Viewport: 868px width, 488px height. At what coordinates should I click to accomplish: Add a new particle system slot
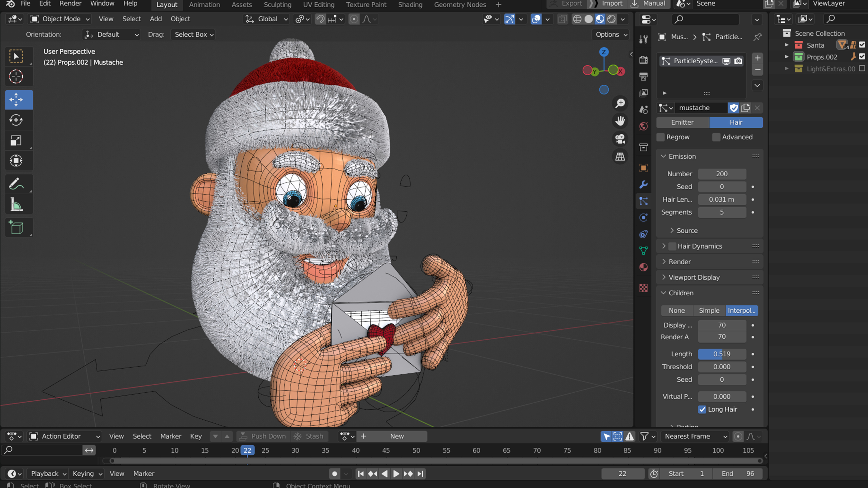[758, 58]
